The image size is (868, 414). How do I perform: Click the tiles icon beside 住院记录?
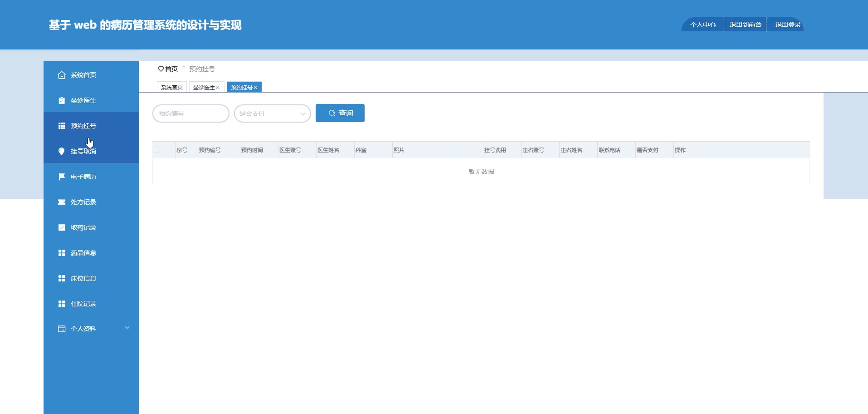[x=62, y=304]
